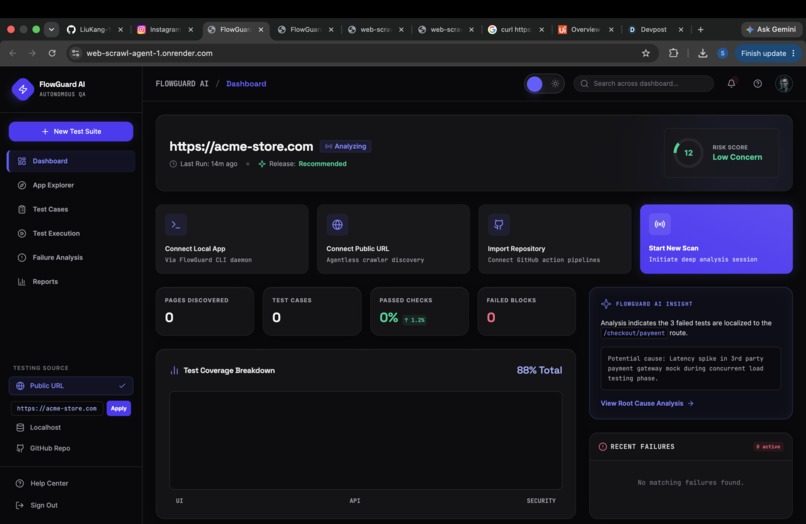
Task: Open View Root Cause Analysis link
Action: [647, 404]
